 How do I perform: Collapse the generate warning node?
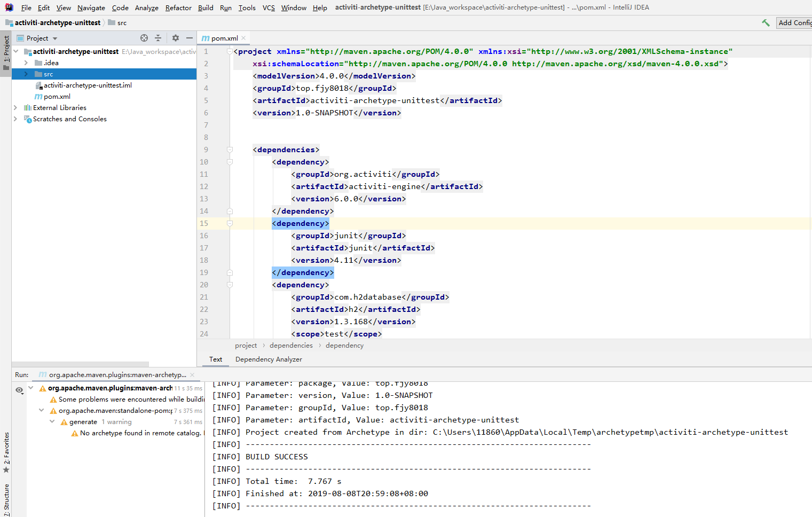pyautogui.click(x=52, y=422)
